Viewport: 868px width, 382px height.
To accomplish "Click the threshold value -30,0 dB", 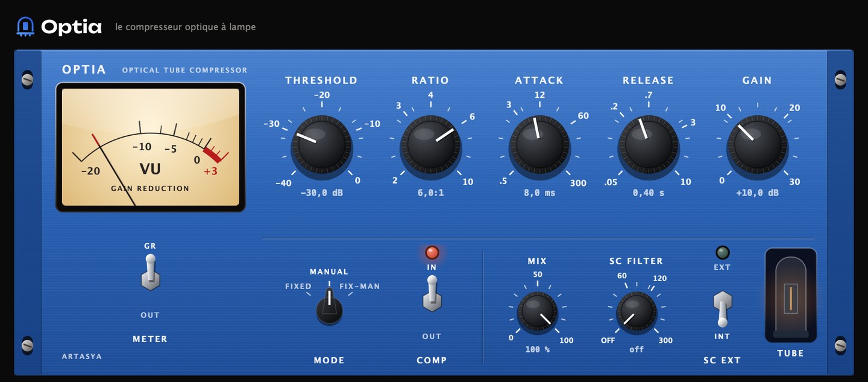I will (x=321, y=193).
